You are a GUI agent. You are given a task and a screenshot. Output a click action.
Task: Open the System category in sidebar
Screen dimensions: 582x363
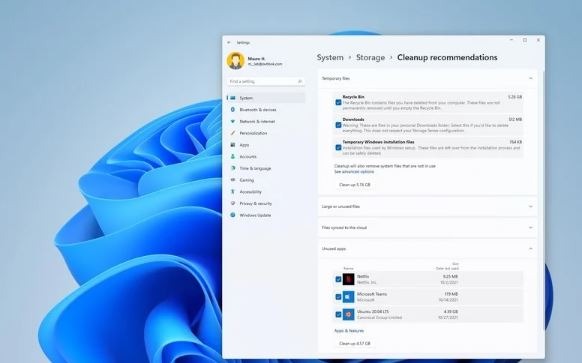click(x=266, y=98)
